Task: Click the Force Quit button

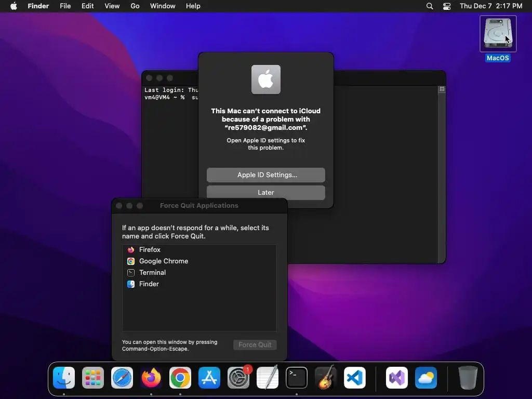Action: (255, 345)
